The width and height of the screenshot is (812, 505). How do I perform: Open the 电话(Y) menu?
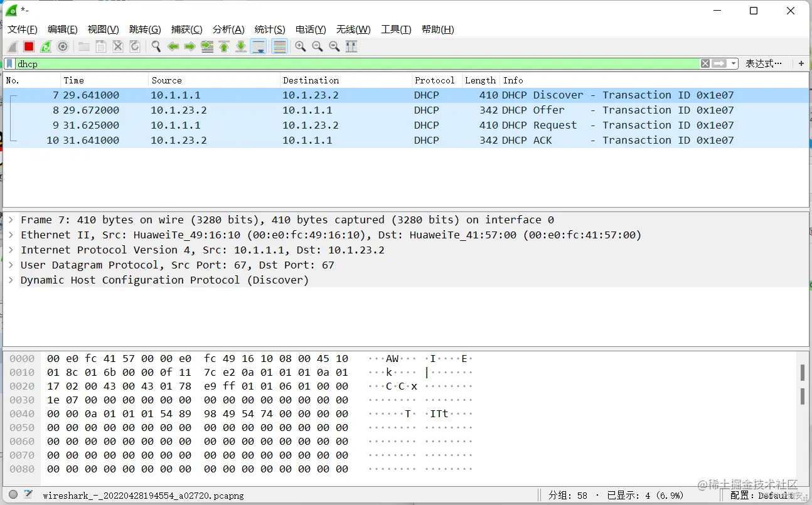(311, 29)
